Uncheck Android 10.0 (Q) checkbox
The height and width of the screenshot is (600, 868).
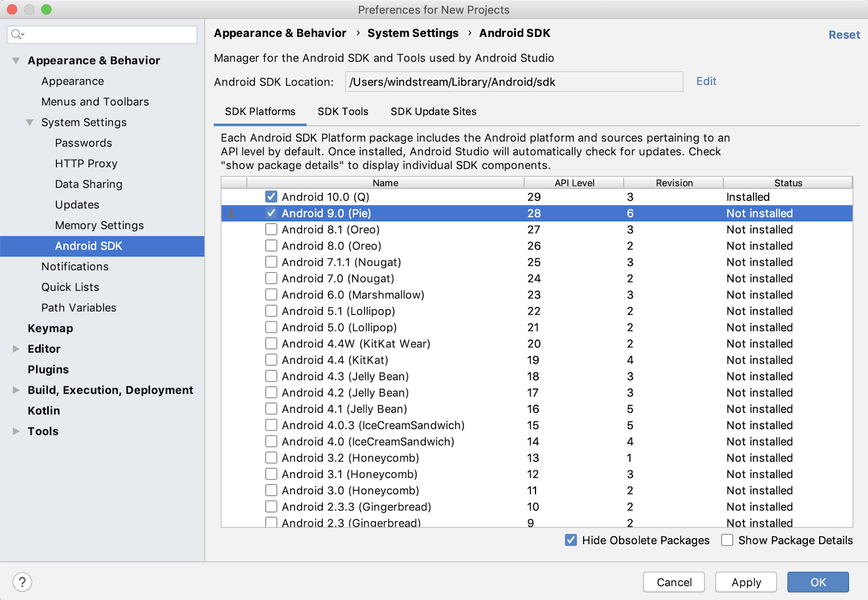(271, 197)
